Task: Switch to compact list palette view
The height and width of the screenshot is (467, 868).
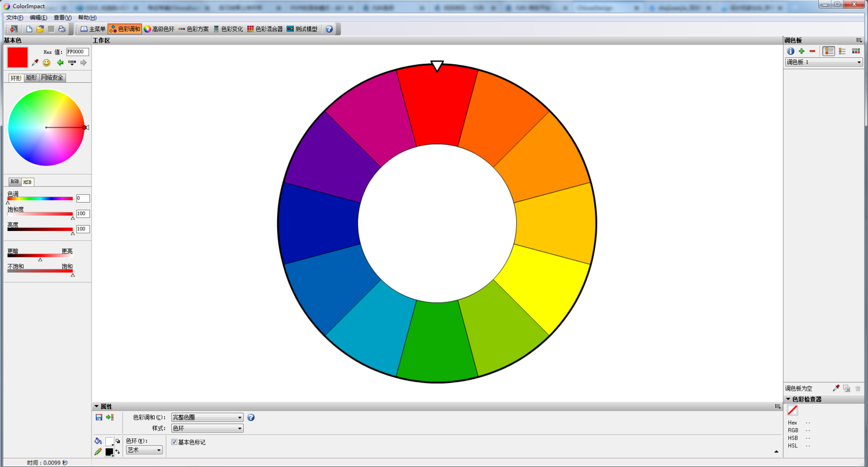Action: point(842,51)
